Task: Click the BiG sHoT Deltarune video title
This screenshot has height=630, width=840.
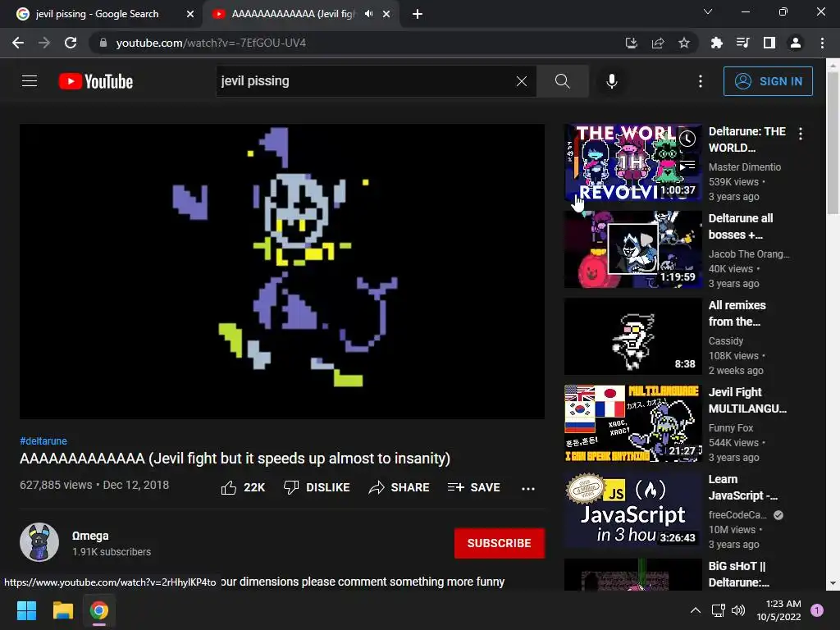Action: (x=739, y=573)
